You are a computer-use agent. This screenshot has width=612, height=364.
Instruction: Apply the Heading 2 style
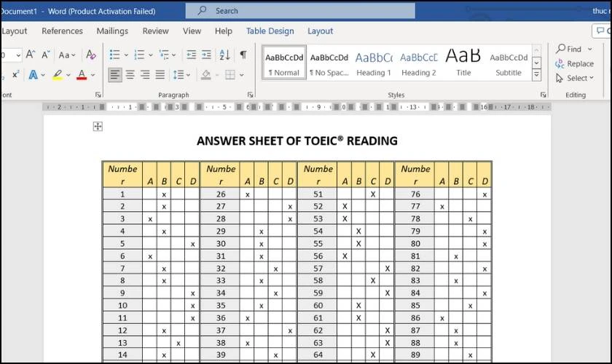pyautogui.click(x=419, y=63)
